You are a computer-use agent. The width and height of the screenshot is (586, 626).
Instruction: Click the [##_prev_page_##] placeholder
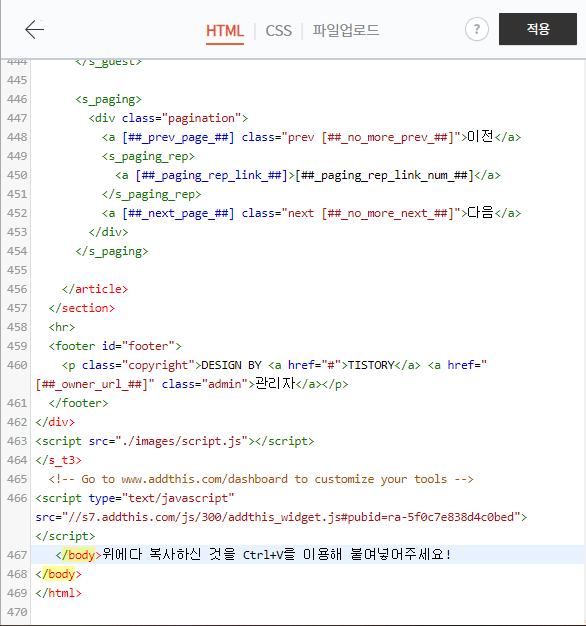[178, 138]
